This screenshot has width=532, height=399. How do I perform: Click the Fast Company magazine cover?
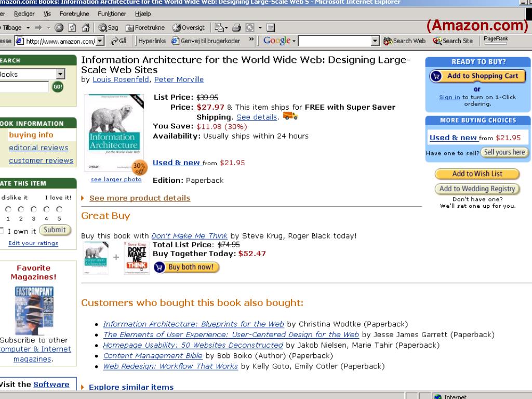click(34, 311)
